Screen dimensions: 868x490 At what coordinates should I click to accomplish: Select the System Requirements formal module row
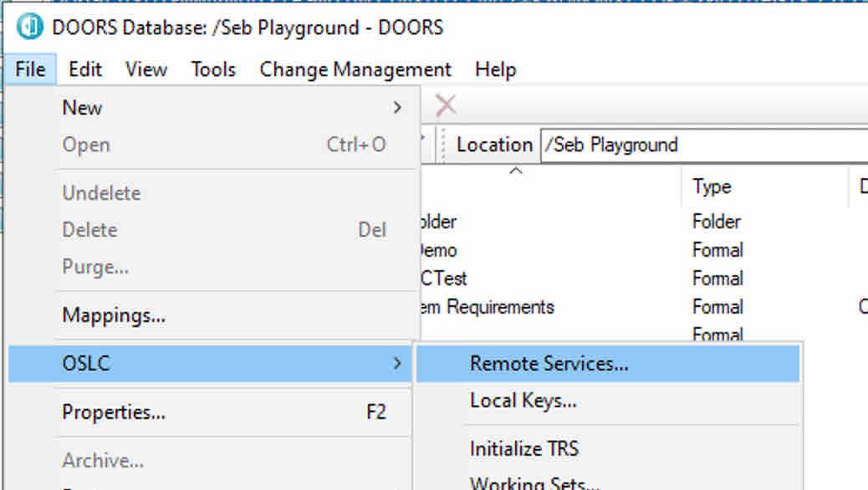(642, 307)
